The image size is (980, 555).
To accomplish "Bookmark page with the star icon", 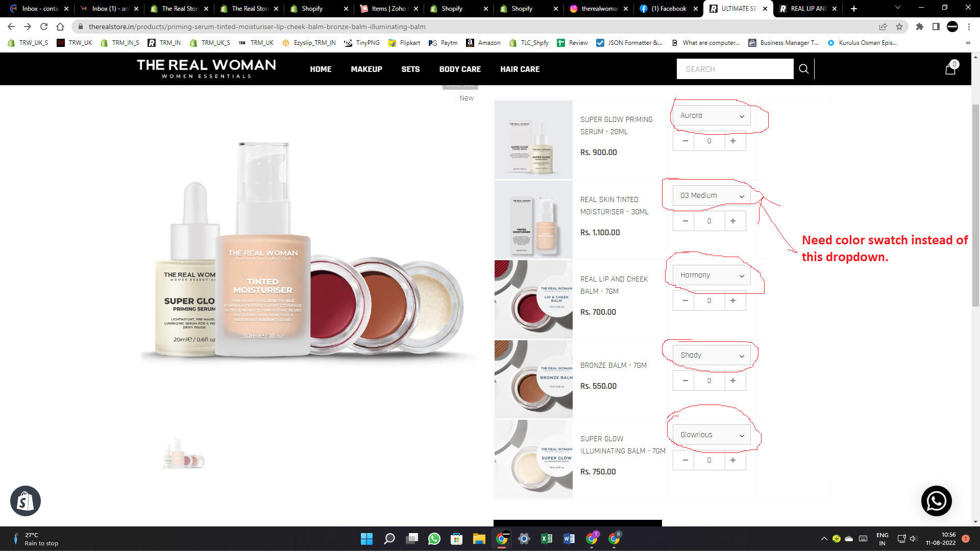I will (899, 27).
